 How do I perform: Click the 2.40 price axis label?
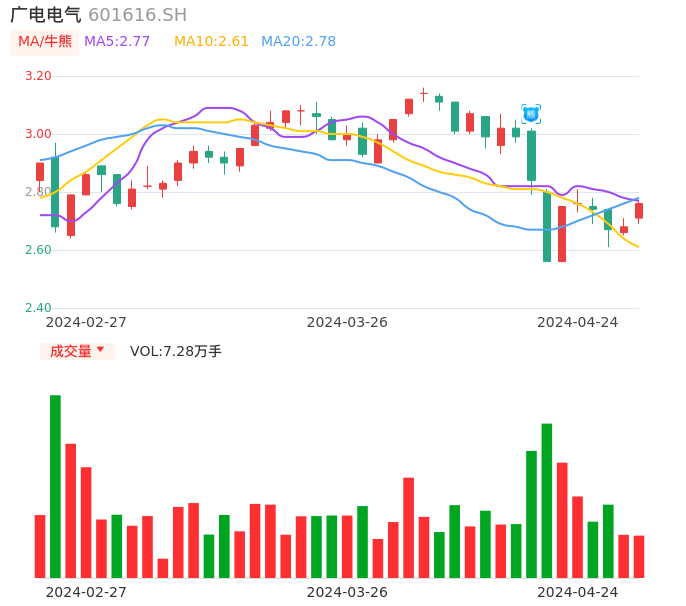point(38,308)
